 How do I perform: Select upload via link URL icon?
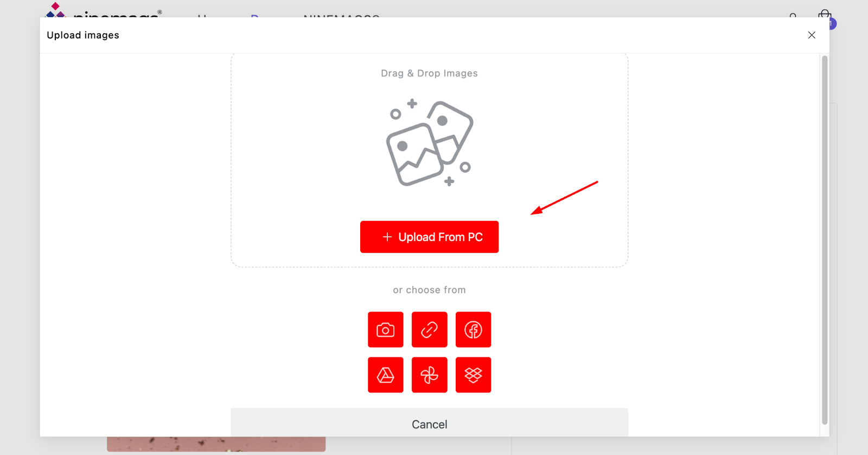pos(429,330)
